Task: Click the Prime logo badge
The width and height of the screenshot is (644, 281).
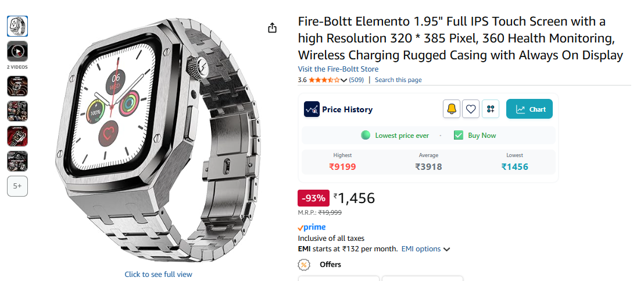Action: (312, 227)
